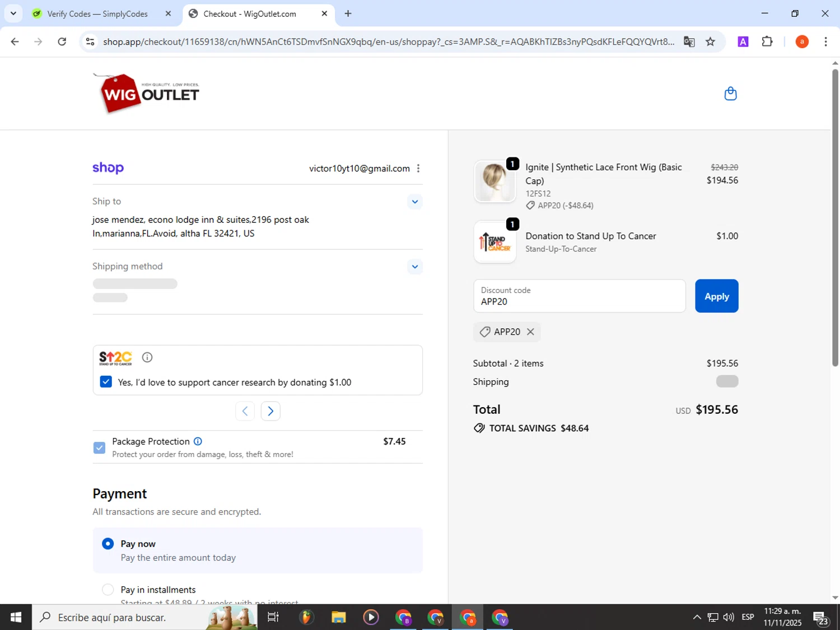This screenshot has height=630, width=840.
Task: Open a new browser tab
Action: click(348, 13)
